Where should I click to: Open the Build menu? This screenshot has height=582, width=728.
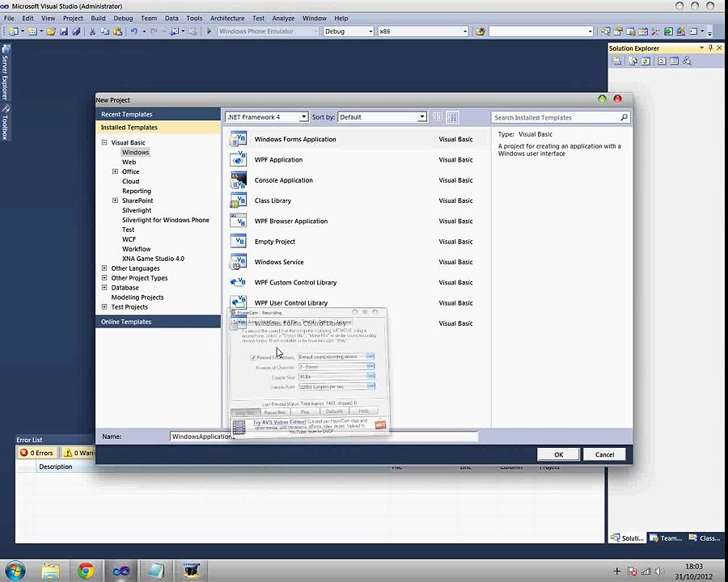(98, 18)
